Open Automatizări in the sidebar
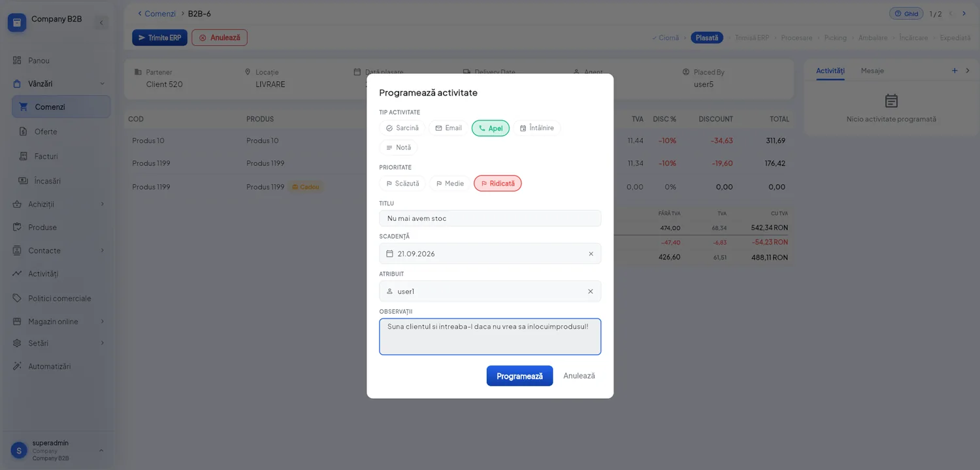 (61, 366)
